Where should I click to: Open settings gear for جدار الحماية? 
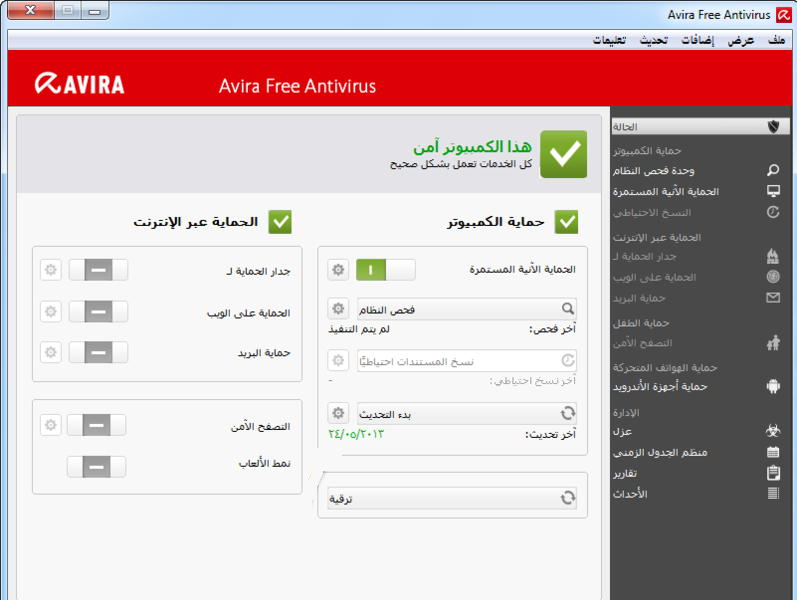[51, 269]
